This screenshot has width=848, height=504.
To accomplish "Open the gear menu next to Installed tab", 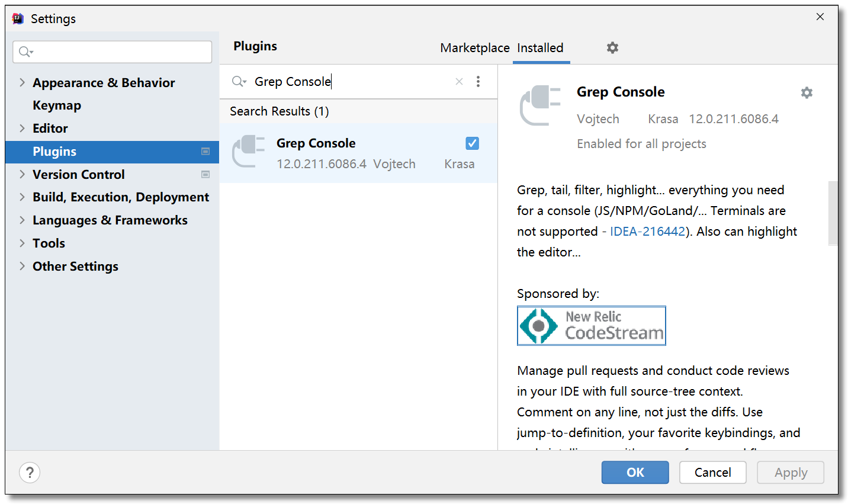I will coord(612,47).
